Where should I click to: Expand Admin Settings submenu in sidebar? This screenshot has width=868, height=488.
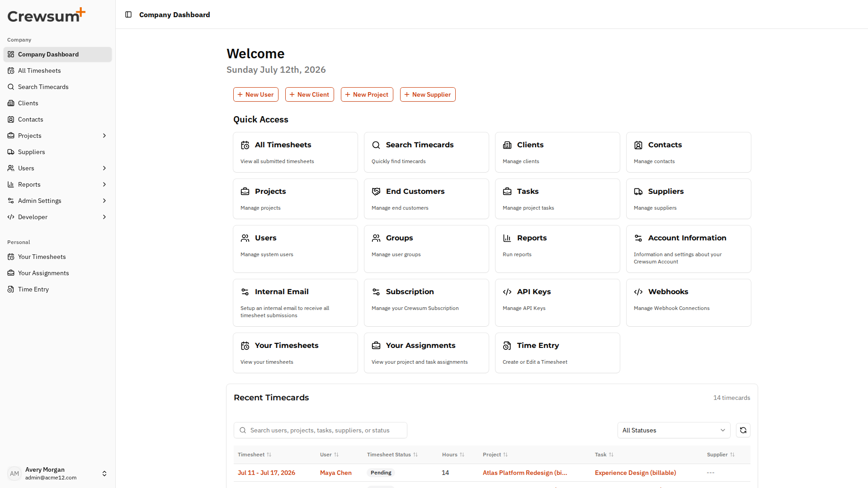click(104, 201)
